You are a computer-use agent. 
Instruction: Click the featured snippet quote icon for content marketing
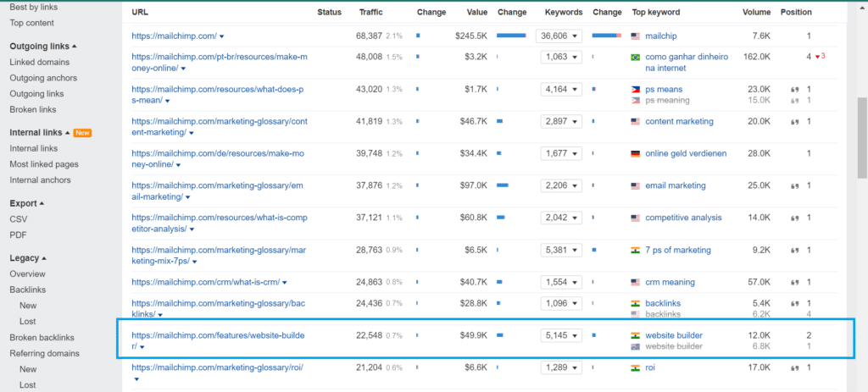795,122
